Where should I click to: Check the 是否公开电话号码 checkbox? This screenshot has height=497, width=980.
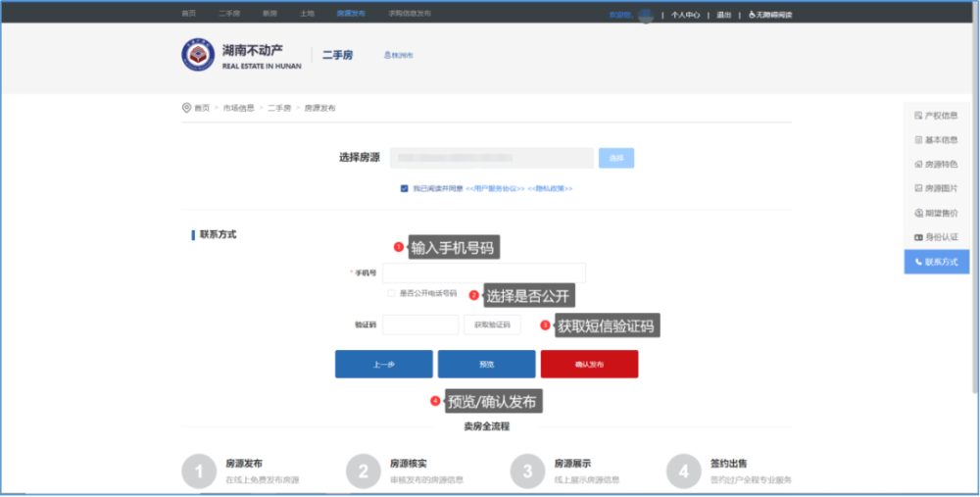coord(391,293)
